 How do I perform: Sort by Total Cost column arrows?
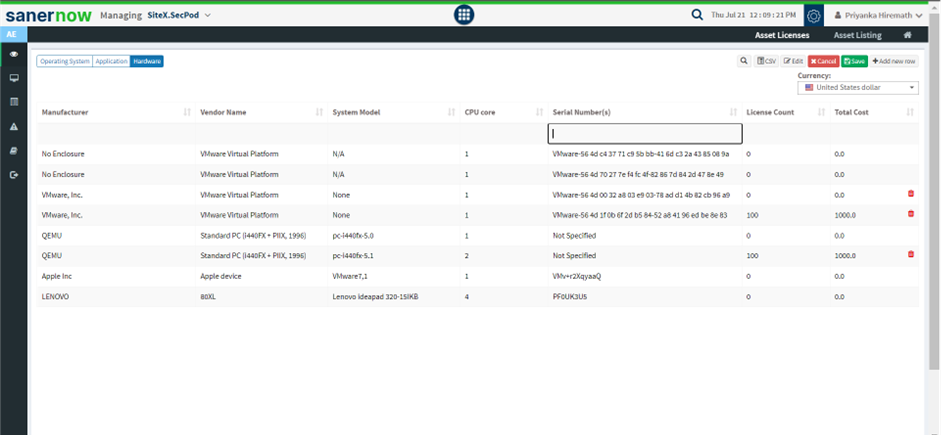click(910, 112)
